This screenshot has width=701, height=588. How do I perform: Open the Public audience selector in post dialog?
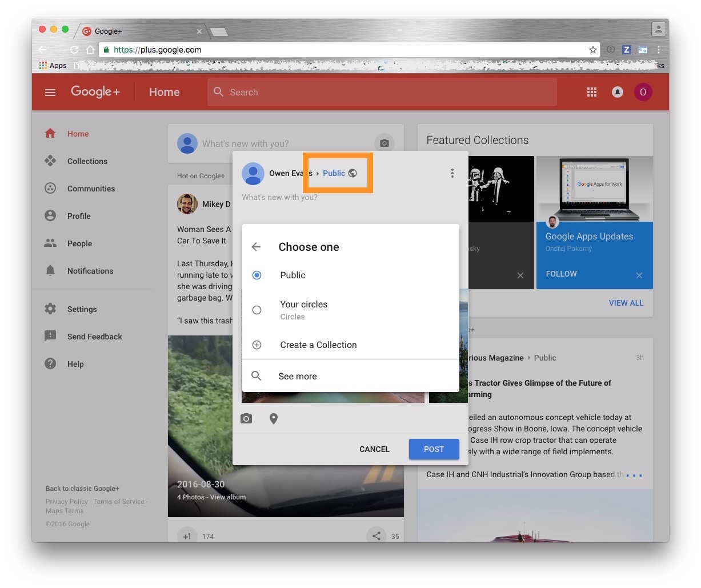(x=339, y=173)
